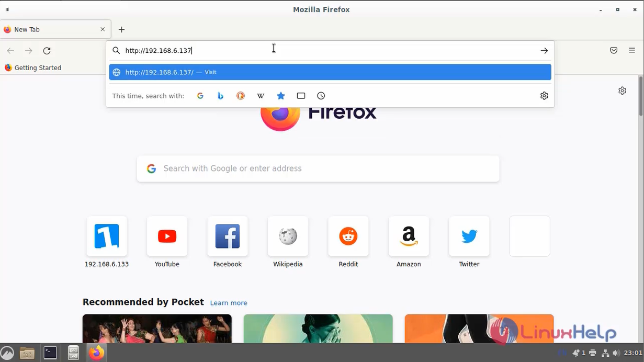Open the file manager folder in the taskbar
This screenshot has width=644, height=362.
coord(27,353)
